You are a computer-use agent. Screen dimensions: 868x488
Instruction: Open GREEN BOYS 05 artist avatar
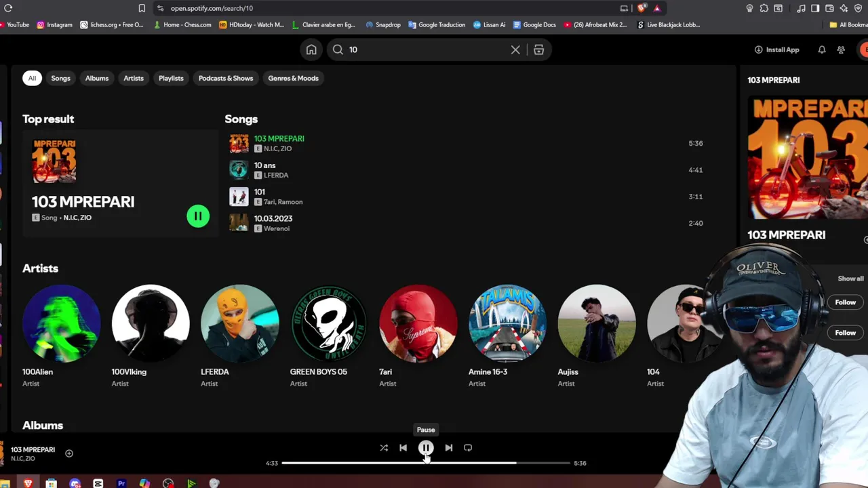[329, 323]
